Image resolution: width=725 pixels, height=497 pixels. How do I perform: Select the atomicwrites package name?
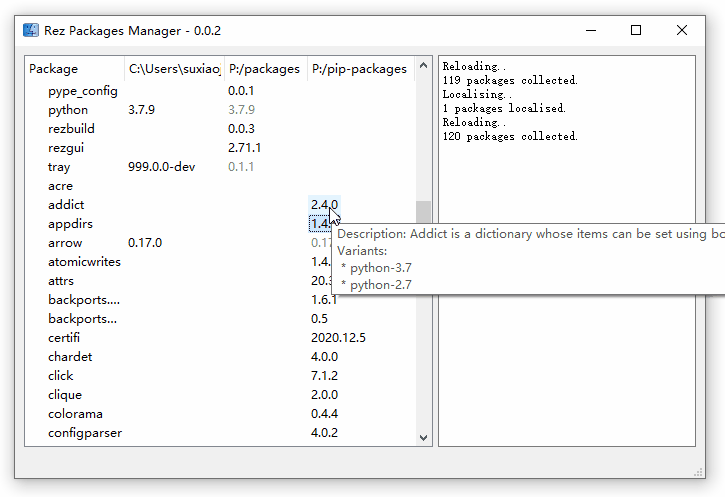coord(84,262)
